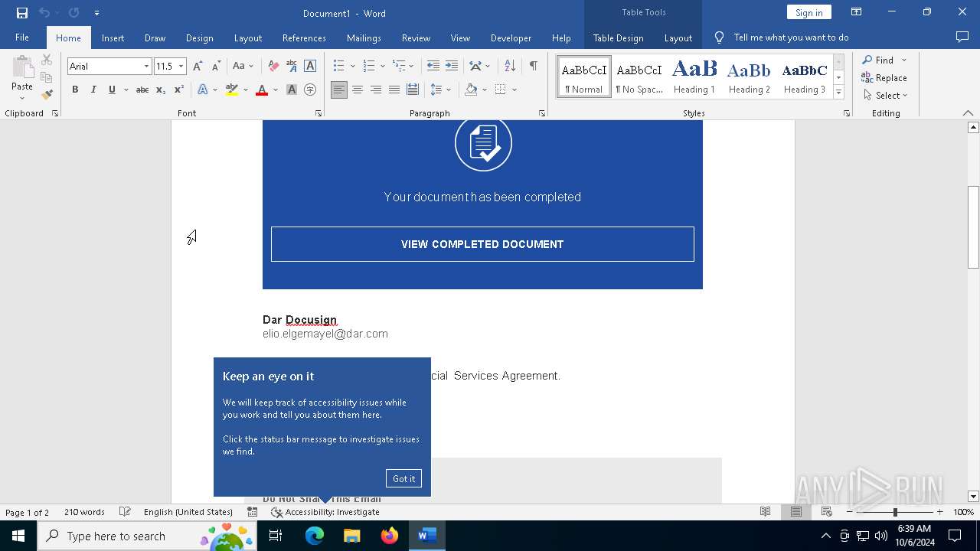Viewport: 980px width, 551px height.
Task: Switch to the Insert tab
Action: (113, 38)
